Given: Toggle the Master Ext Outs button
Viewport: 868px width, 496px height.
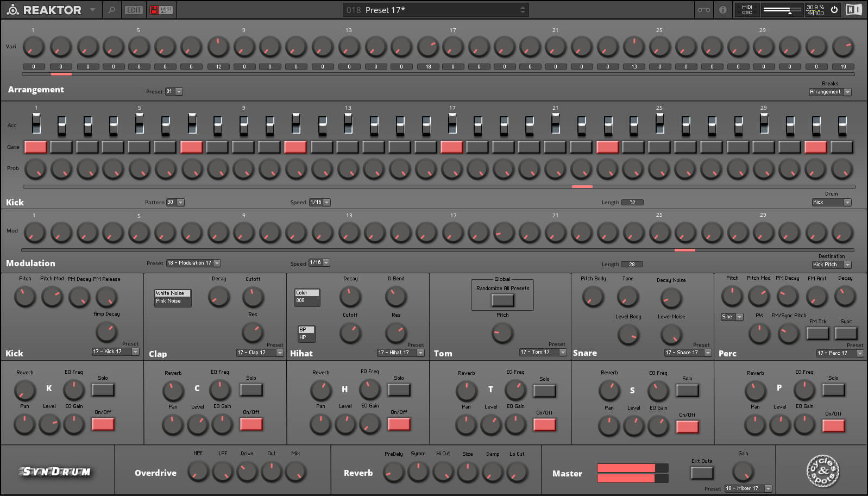Looking at the screenshot, I should (x=702, y=473).
